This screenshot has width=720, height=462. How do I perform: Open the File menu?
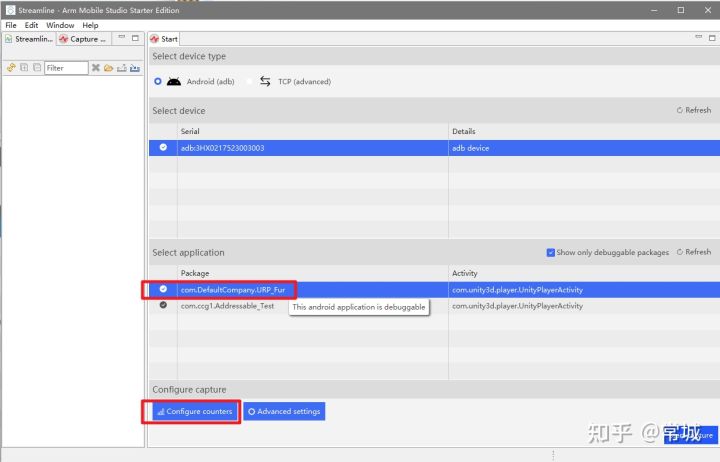coord(11,25)
